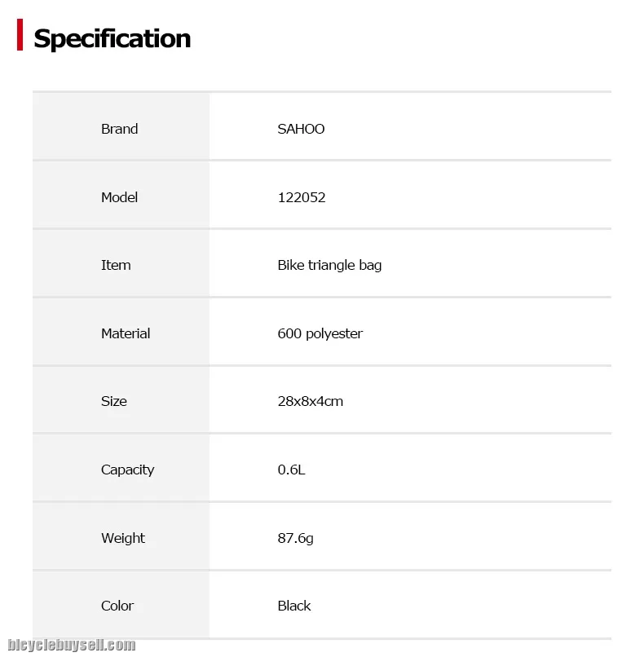Click the Bike triangle bag value
This screenshot has width=644, height=657.
[329, 265]
